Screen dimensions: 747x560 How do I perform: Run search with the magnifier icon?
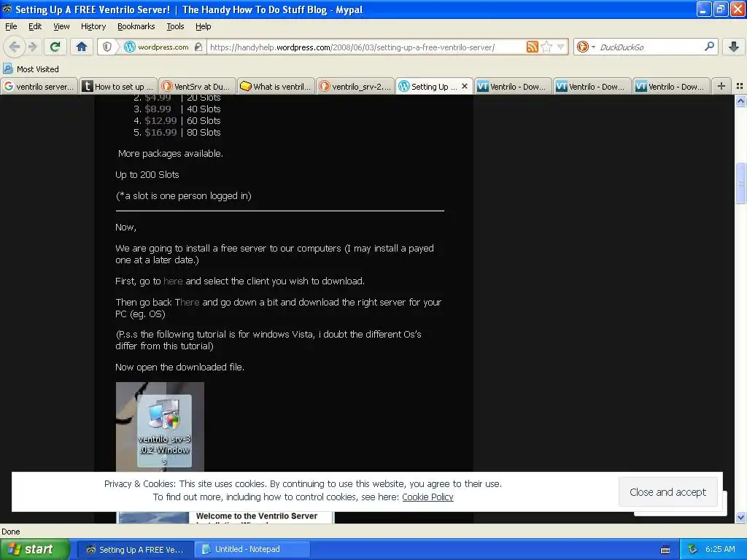(709, 47)
